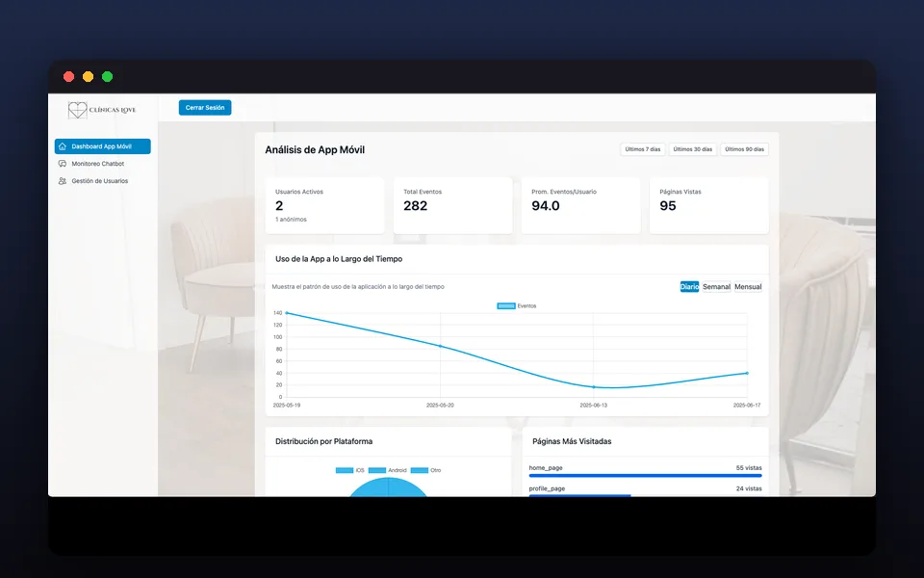Click the 'profile_page' row label

click(547, 488)
